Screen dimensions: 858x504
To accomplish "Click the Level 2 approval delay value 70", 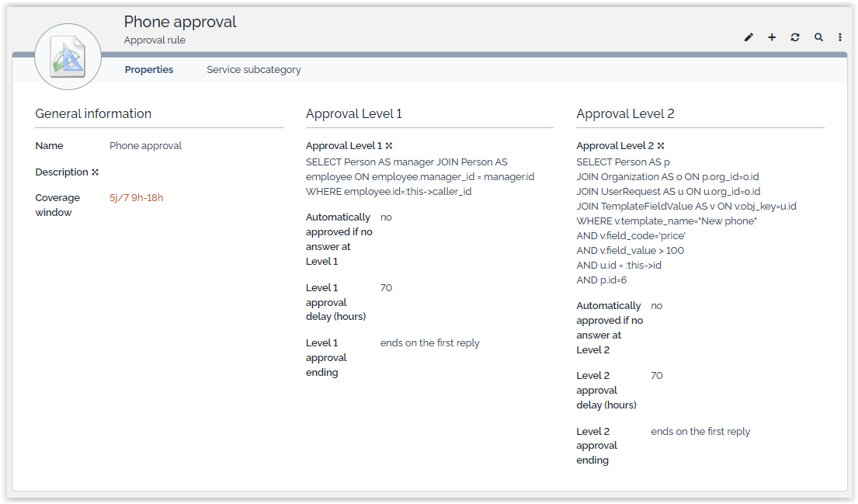I will coord(657,376).
